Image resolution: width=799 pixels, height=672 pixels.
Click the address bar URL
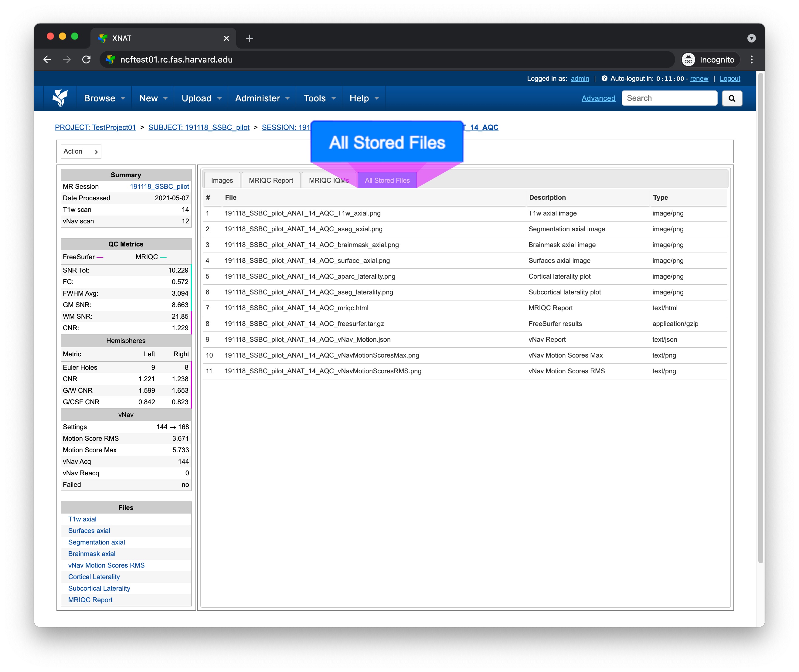point(176,59)
